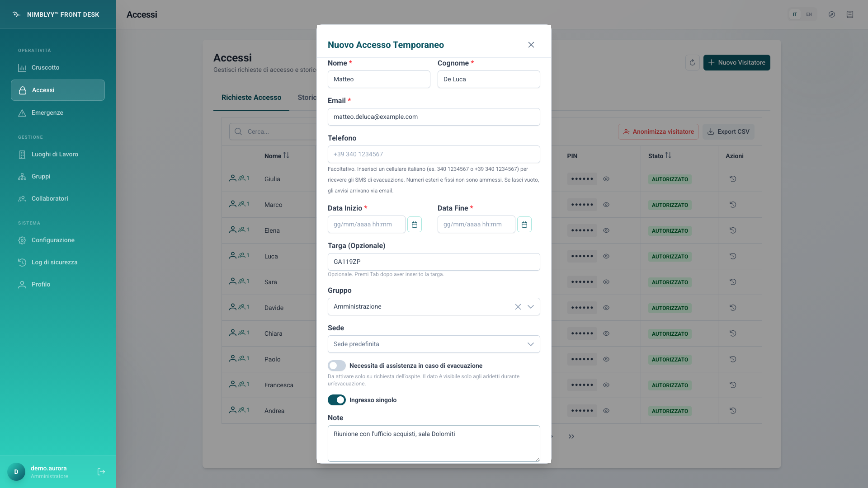868x488 pixels.
Task: Click Nuovo Visitatore button
Action: pos(736,63)
